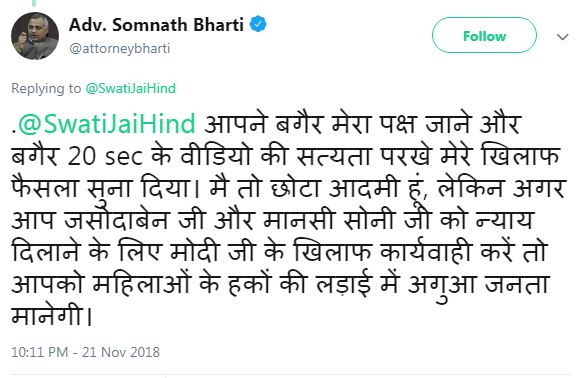Image resolution: width=586 pixels, height=378 pixels.
Task: Click the word कार्यवाही in the tweet
Action: 426,251
